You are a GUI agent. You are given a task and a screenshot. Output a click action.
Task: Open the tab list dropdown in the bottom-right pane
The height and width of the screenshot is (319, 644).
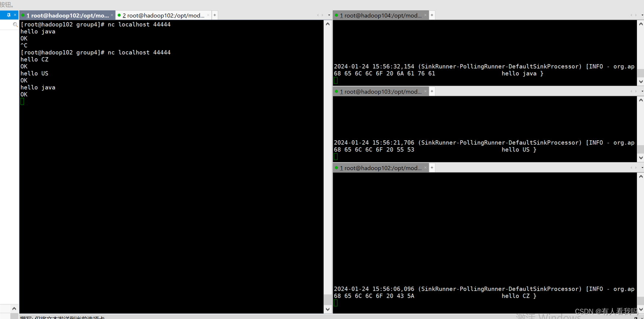pyautogui.click(x=642, y=167)
